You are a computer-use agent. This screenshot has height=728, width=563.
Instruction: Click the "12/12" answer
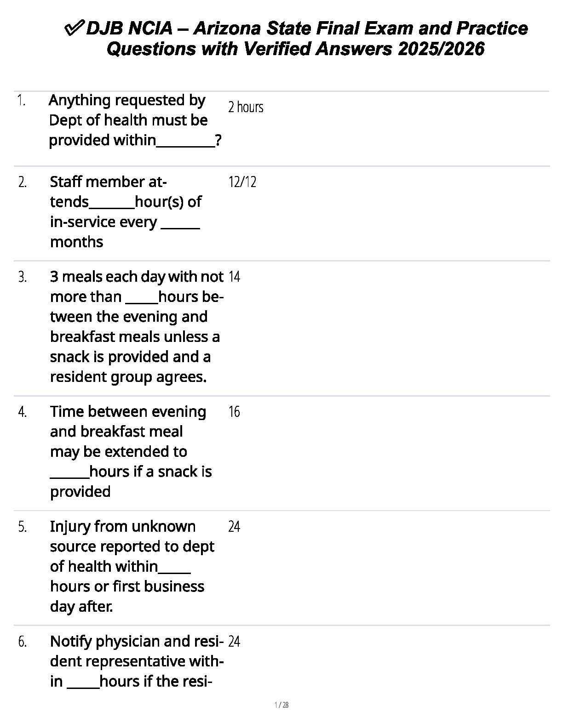click(242, 182)
